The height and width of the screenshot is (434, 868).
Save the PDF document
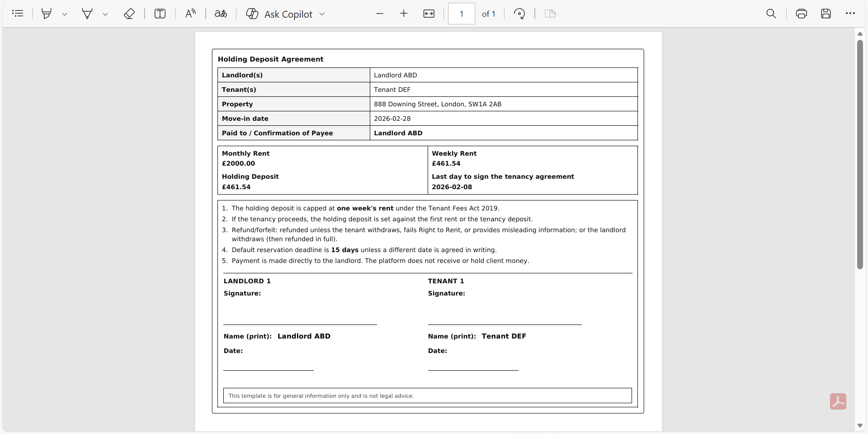click(826, 14)
